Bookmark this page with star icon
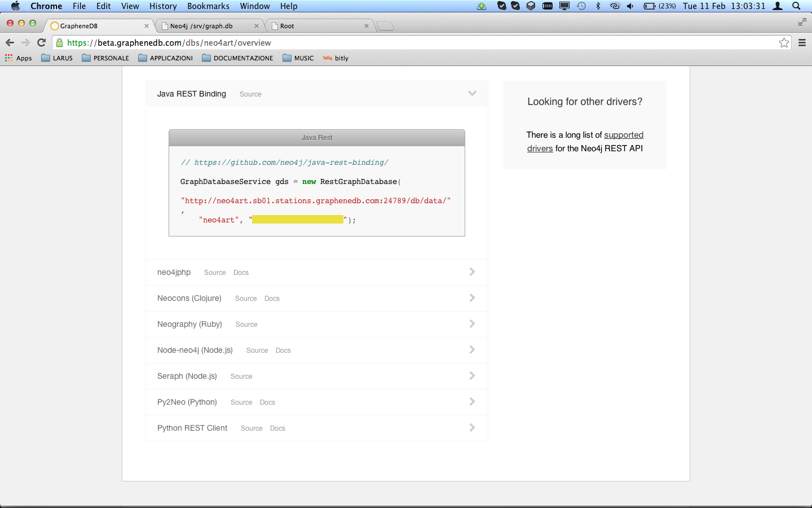This screenshot has height=508, width=812. 784,43
